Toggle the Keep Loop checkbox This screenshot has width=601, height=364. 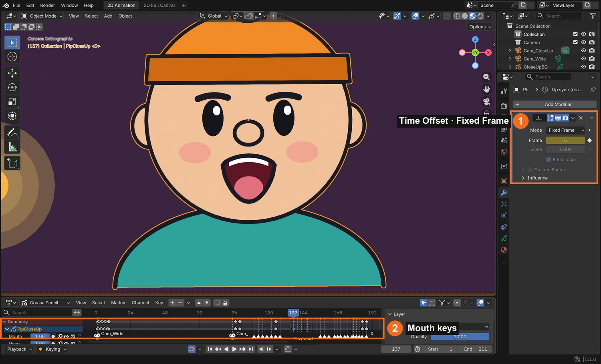coord(549,159)
